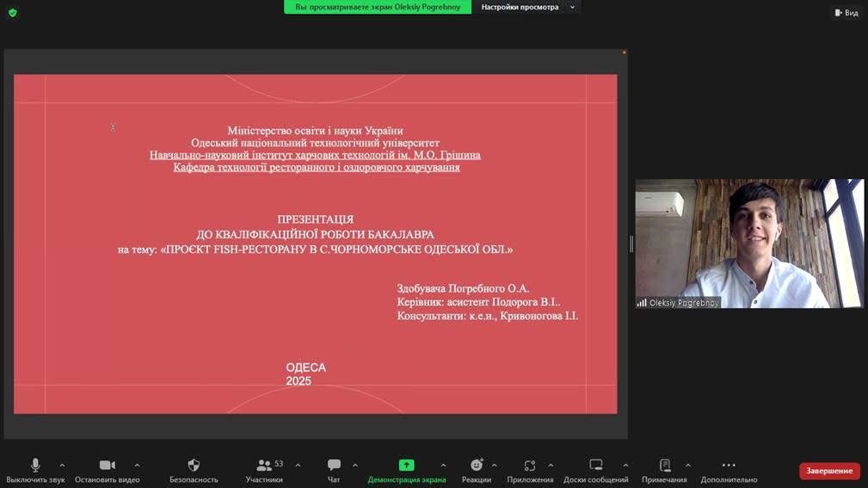Viewport: 868px width, 488px height.
Task: Click Консультанти: к.е.н., Кривоногова text
Action: tap(487, 316)
